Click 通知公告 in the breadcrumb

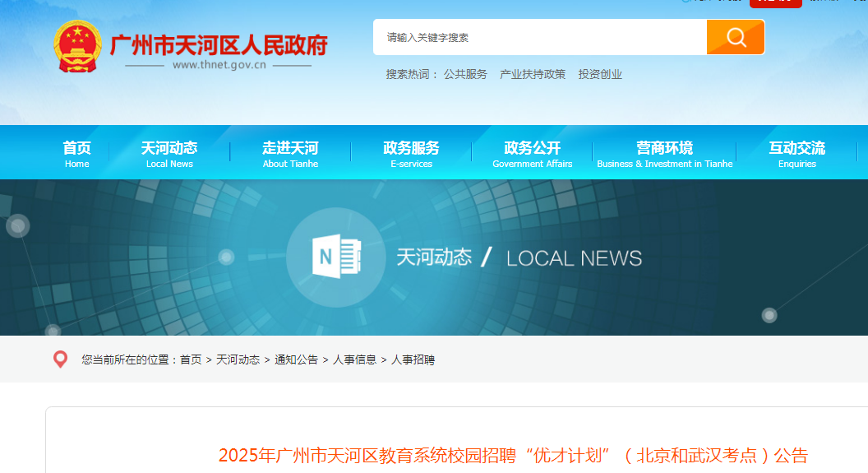[296, 359]
